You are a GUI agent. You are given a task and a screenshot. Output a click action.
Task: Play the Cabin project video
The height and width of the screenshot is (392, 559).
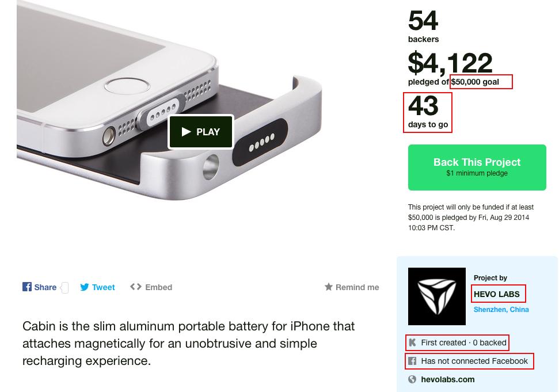200,132
